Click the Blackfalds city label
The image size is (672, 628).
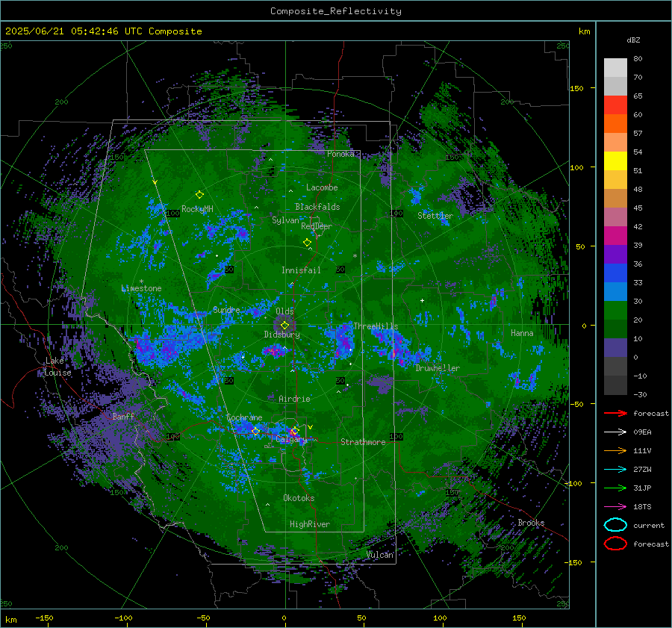[x=317, y=207]
